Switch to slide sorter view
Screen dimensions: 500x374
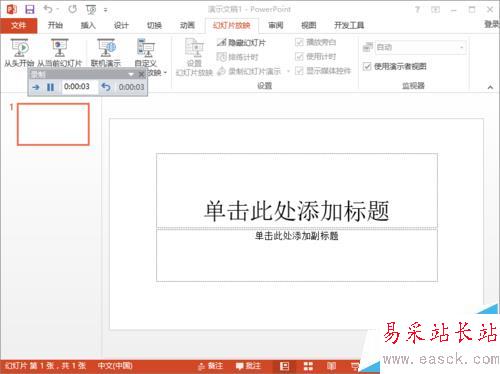tap(308, 366)
